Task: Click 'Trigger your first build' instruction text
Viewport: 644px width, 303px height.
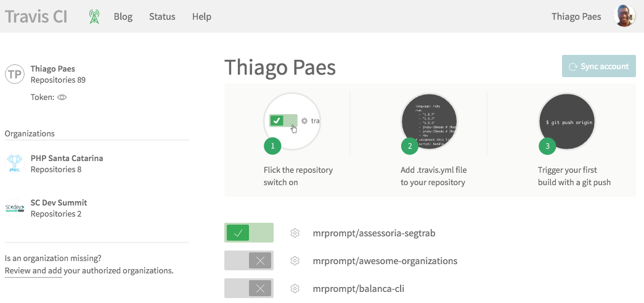Action: [574, 176]
